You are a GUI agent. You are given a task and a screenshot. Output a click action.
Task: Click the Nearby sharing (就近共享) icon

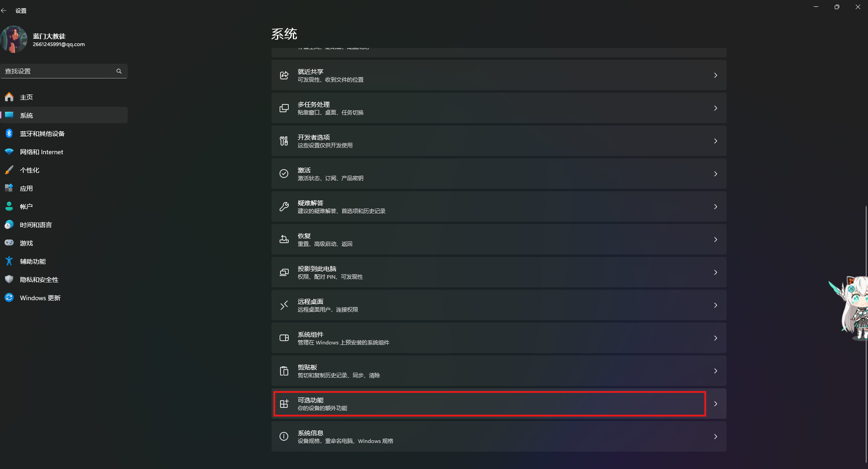(x=284, y=75)
